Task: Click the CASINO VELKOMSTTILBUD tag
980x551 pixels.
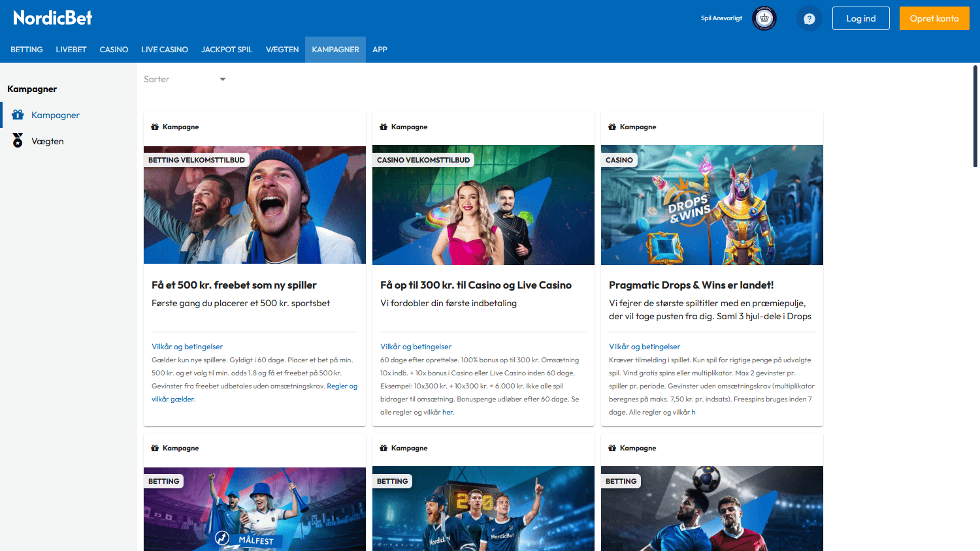Action: [423, 160]
